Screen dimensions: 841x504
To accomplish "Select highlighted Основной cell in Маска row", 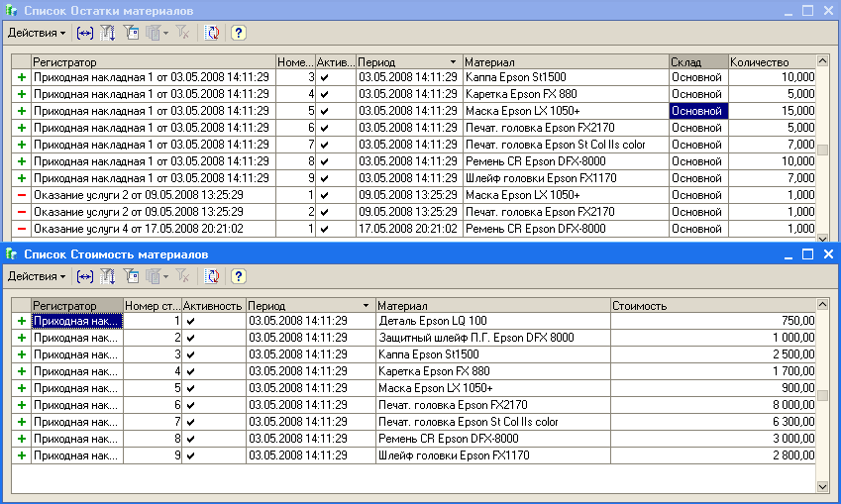I will (x=698, y=111).
